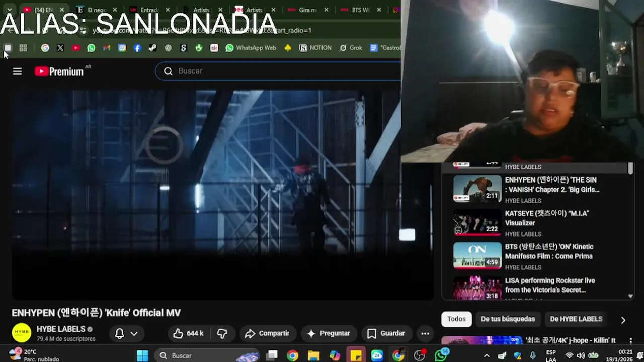644x362 pixels.
Task: Open the Google Calendar bookmark icon
Action: coord(122,48)
